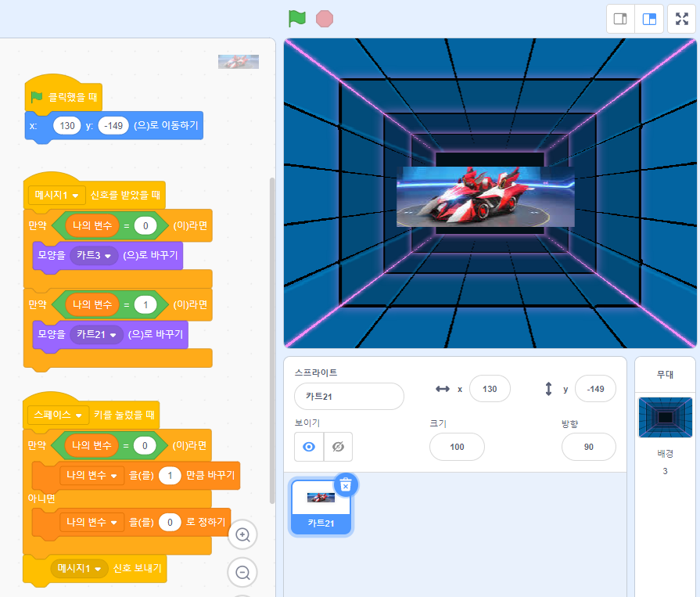The image size is (700, 597).
Task: Show the sprite with the eye icon
Action: (x=309, y=447)
